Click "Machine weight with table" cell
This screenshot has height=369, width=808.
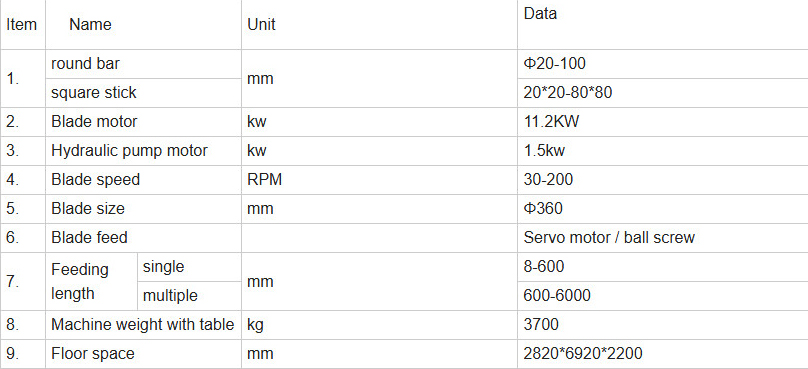pos(143,325)
